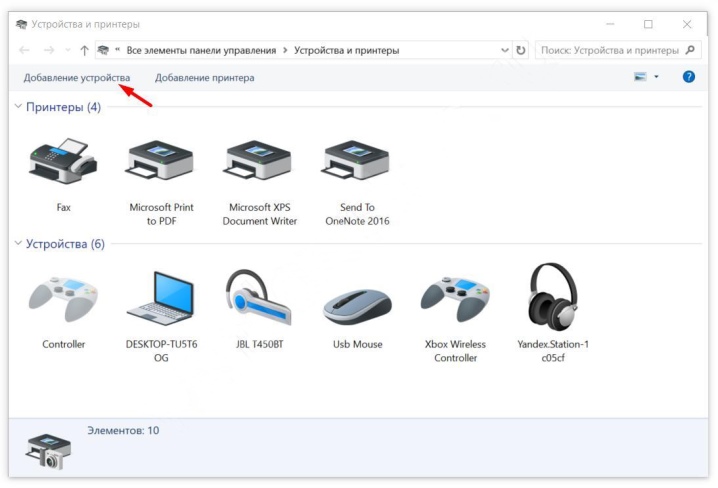Click the window title bar devices icon
Viewport: 718px width, 488px height.
coord(21,24)
